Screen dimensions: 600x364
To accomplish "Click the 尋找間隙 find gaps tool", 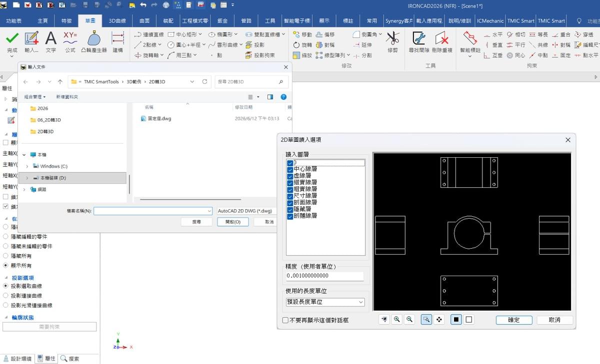I will [418, 42].
